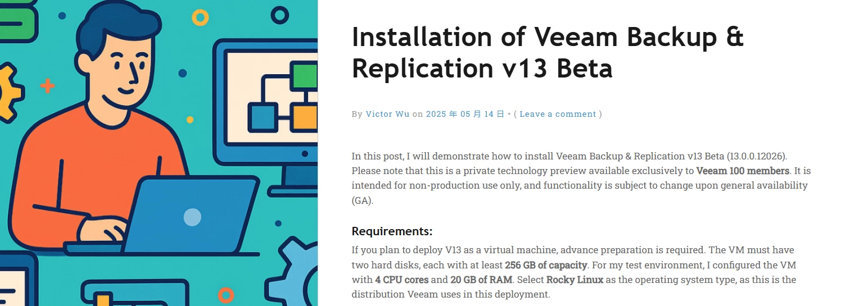Click the bold Rocky Linux text

pos(575,280)
